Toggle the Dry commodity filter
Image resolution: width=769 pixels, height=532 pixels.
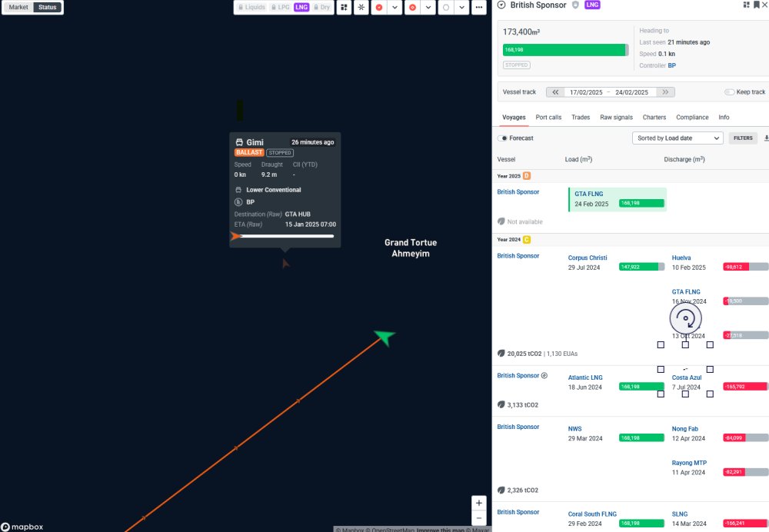[321, 8]
